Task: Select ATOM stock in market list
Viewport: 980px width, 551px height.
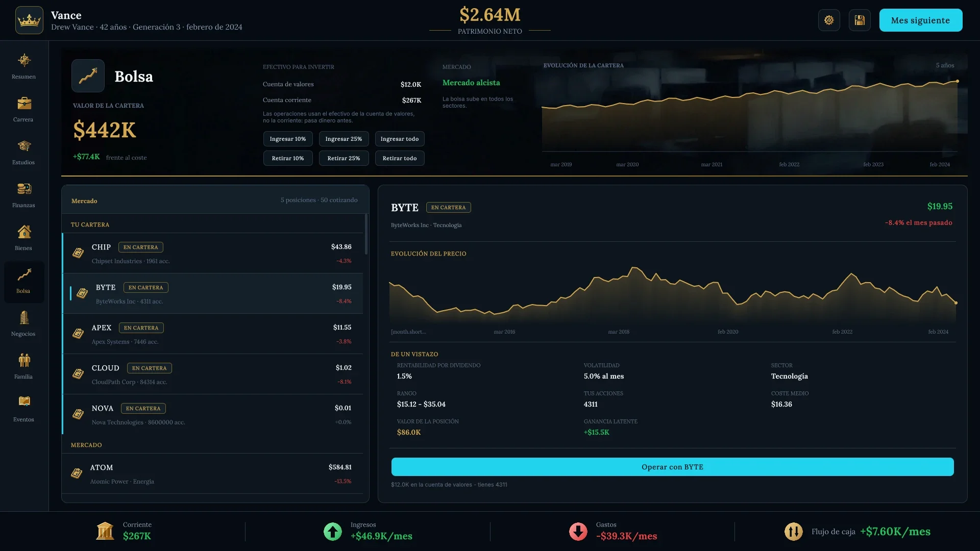Action: (212, 473)
